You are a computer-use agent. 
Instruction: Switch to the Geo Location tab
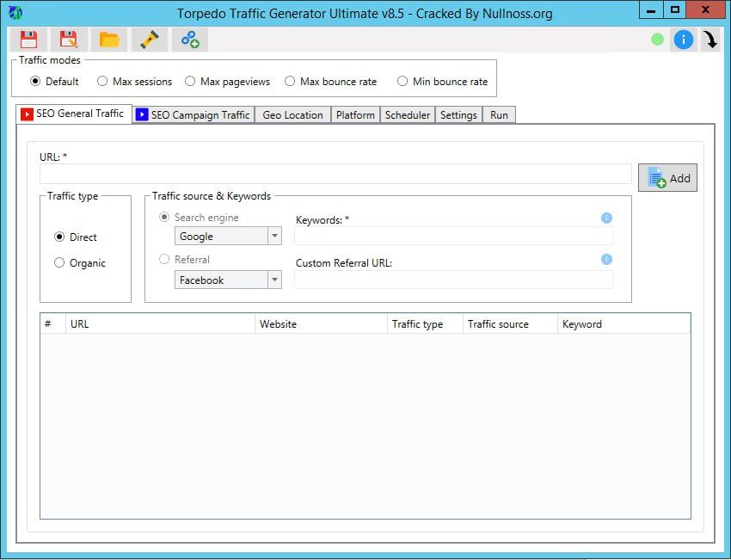click(x=292, y=115)
